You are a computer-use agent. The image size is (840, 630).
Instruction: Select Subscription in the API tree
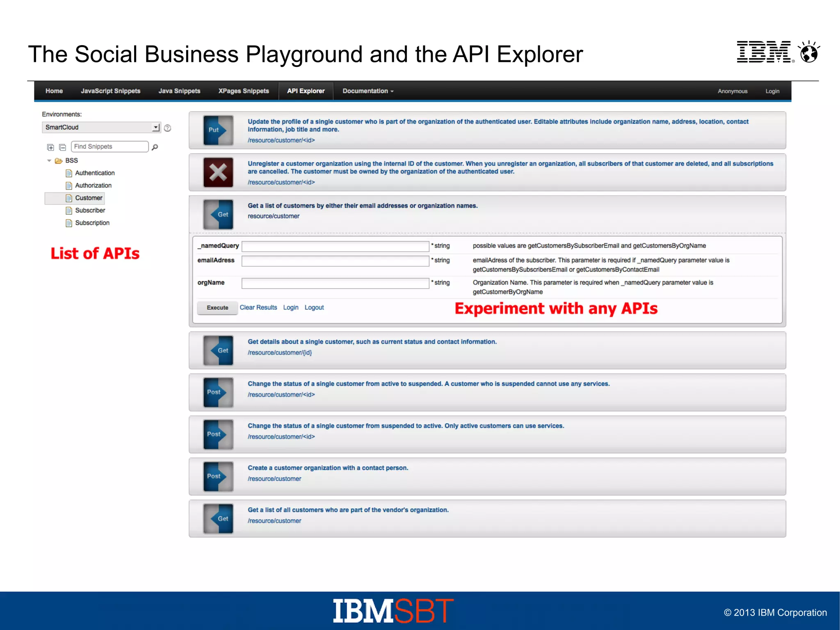click(x=92, y=223)
